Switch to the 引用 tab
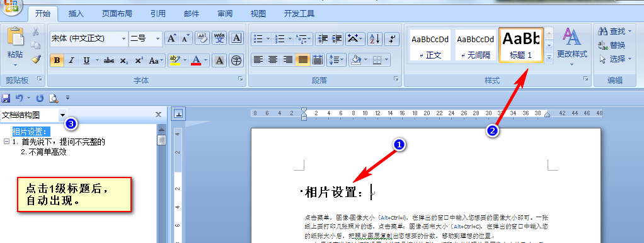This screenshot has height=243, width=644. [158, 14]
